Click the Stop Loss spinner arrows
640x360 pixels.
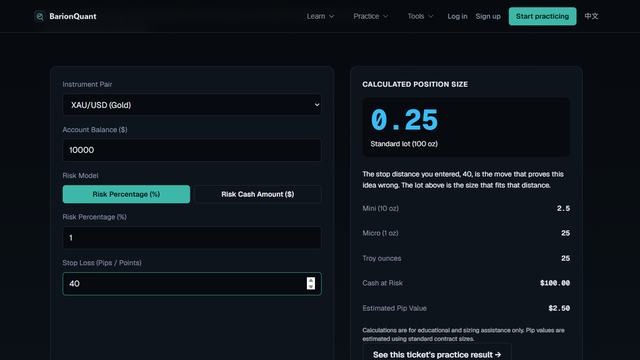click(311, 283)
